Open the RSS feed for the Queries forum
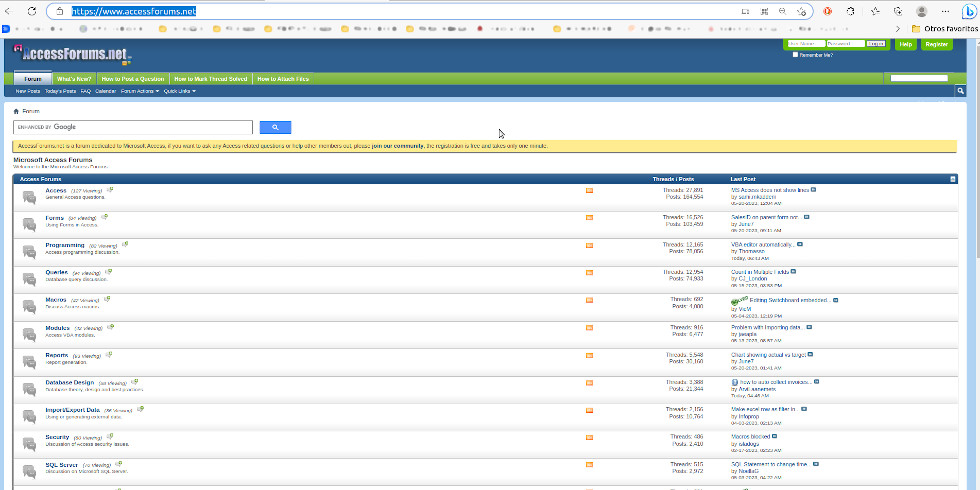This screenshot has height=490, width=980. 589,272
